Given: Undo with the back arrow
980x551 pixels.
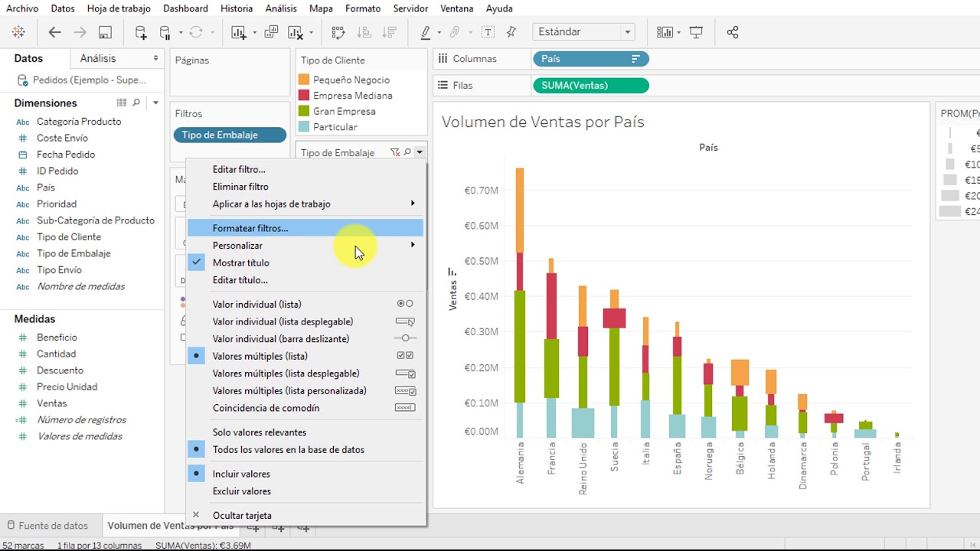Looking at the screenshot, I should point(55,32).
